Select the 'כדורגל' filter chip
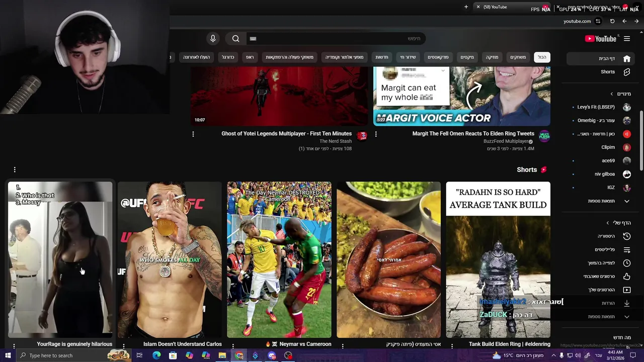The width and height of the screenshot is (644, 362). (x=228, y=57)
